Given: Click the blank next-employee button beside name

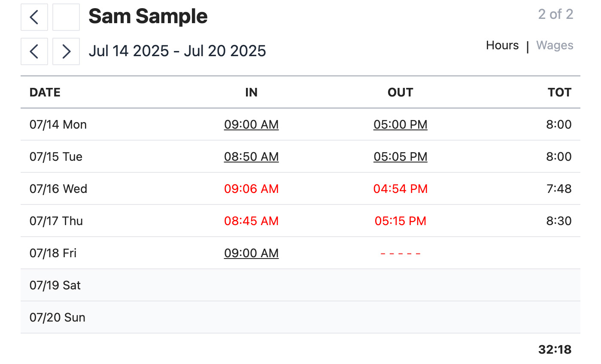Looking at the screenshot, I should (x=66, y=17).
